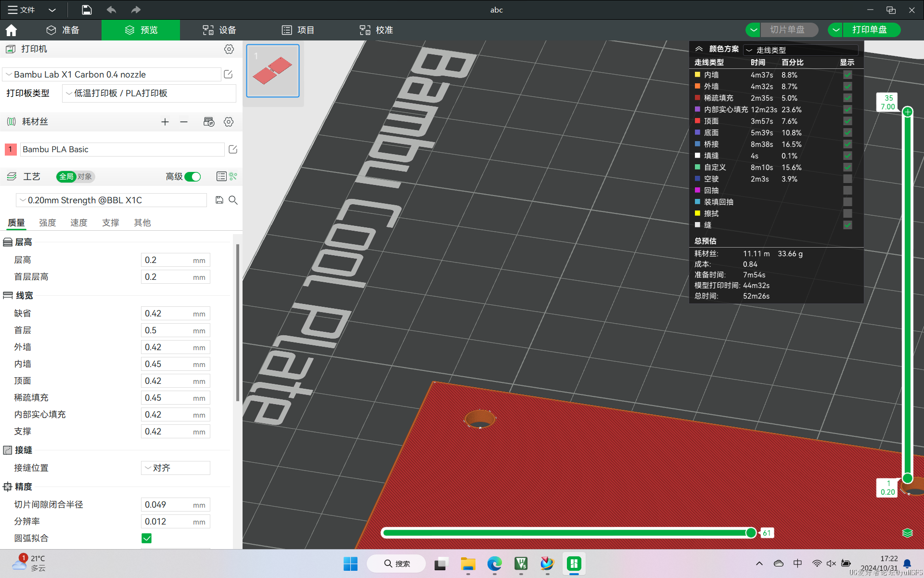Image resolution: width=924 pixels, height=578 pixels.
Task: Click the layer height (层高) input field
Action: [175, 260]
